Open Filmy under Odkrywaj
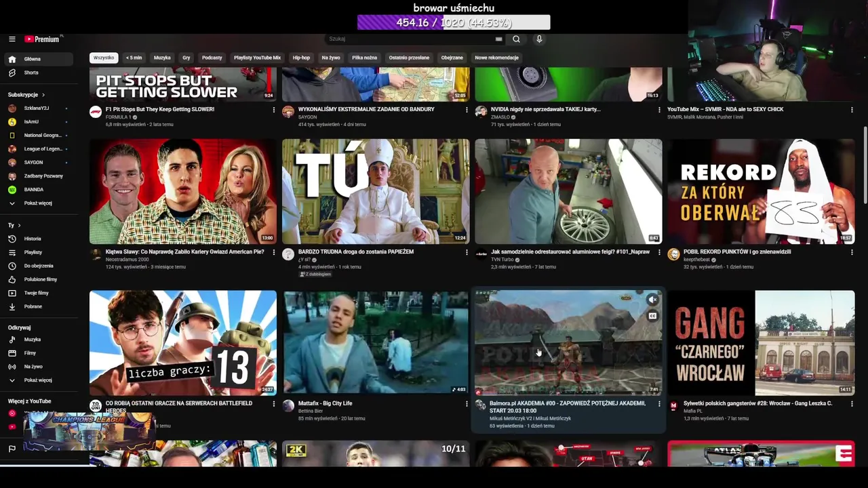 [37, 353]
